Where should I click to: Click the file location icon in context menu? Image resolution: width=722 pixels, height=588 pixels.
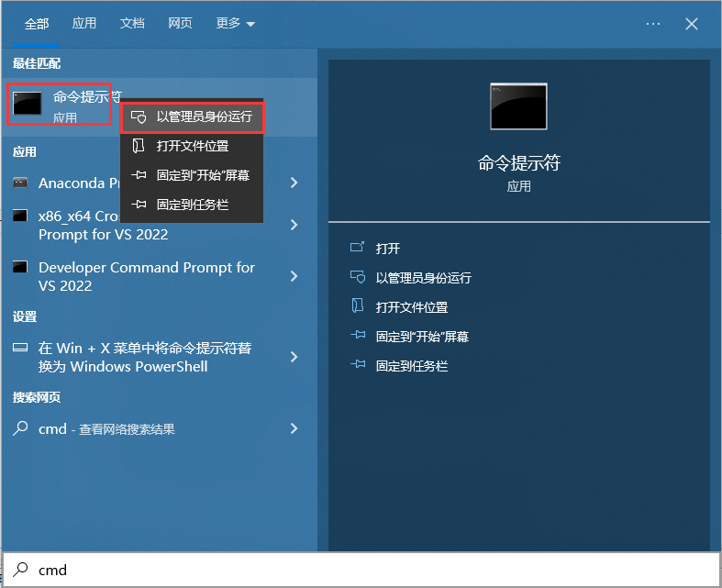click(139, 146)
